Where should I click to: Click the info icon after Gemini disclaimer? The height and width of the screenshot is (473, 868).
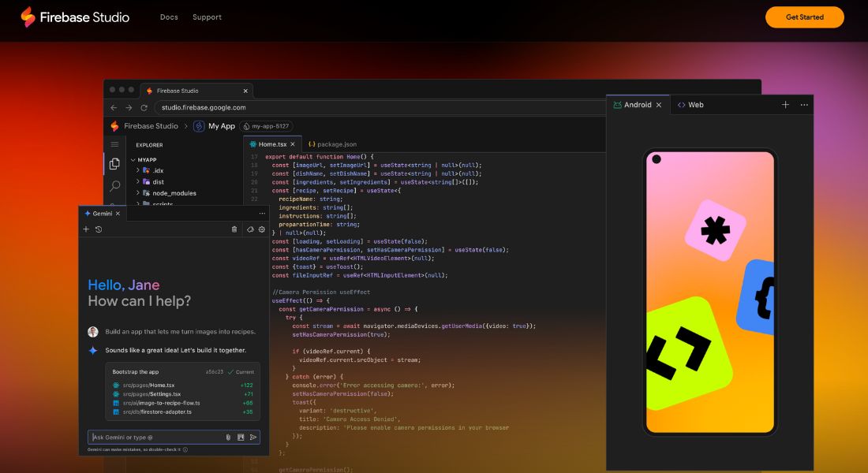pyautogui.click(x=185, y=449)
